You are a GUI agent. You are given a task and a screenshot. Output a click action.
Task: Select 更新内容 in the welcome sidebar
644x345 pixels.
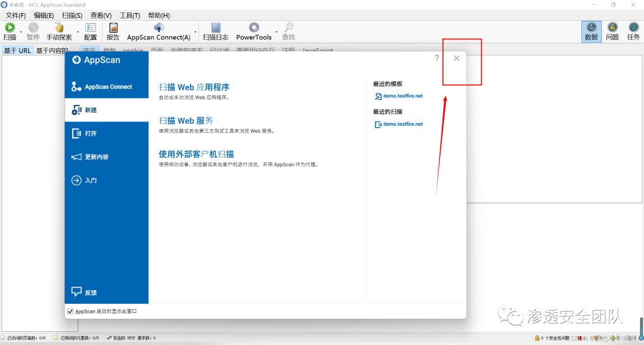coord(107,157)
